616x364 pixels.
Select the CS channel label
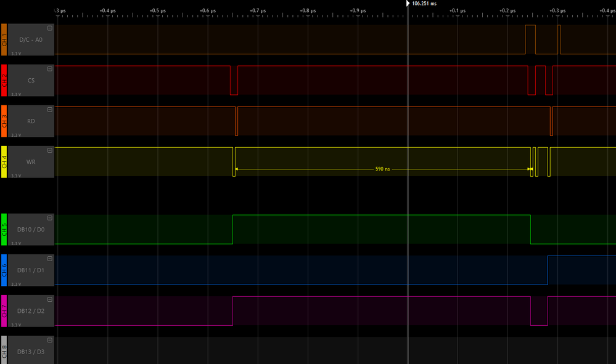coord(31,81)
